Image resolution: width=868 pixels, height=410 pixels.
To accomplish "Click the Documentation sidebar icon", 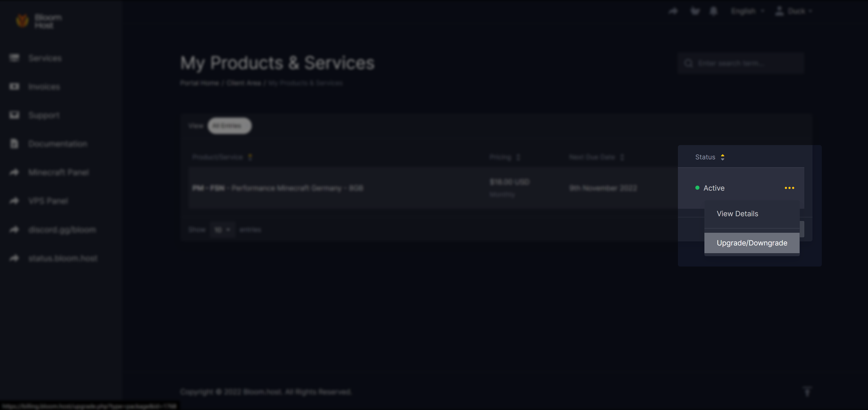I will click(x=14, y=144).
